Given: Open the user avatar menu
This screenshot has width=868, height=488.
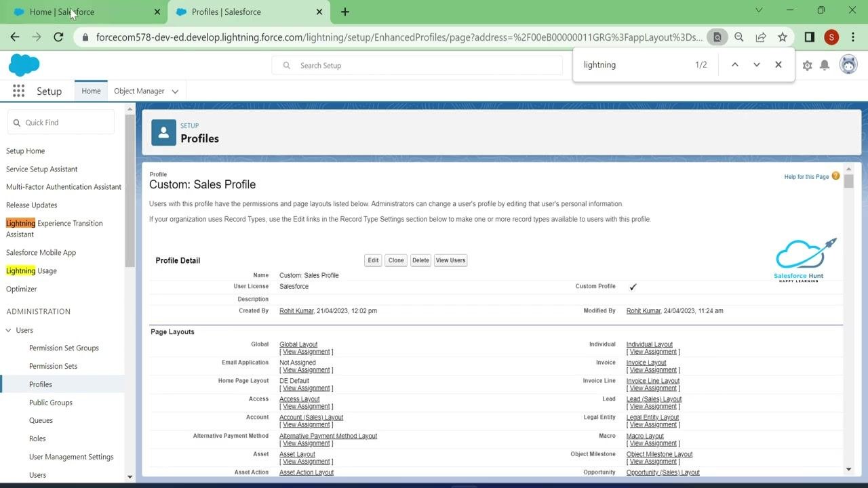Looking at the screenshot, I should click(848, 65).
